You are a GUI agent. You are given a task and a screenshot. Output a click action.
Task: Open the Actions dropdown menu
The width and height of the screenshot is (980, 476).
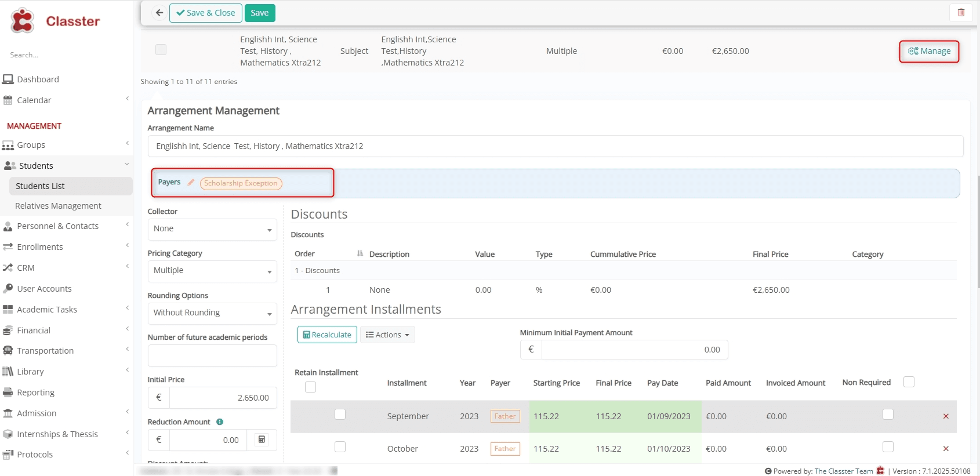click(387, 335)
